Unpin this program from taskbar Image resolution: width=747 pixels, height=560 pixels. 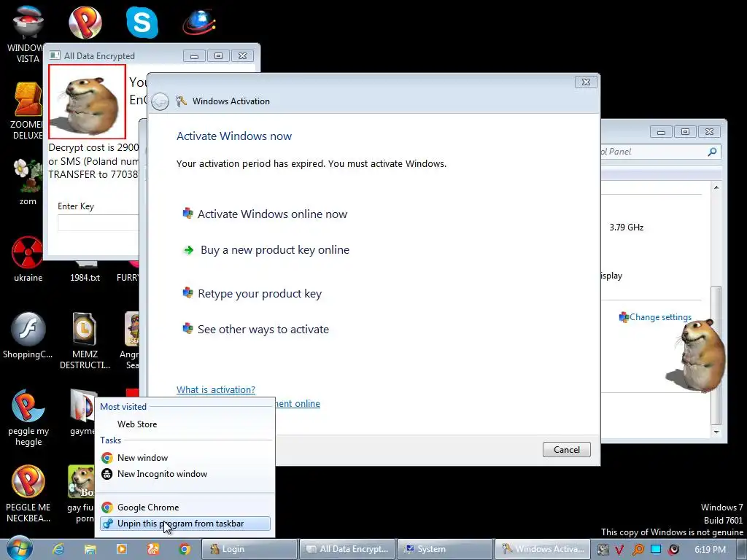pos(185,524)
